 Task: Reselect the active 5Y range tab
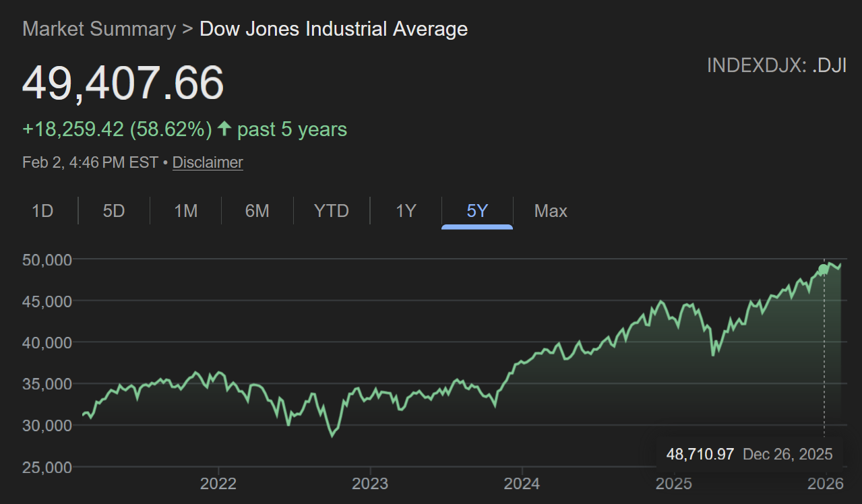point(477,211)
